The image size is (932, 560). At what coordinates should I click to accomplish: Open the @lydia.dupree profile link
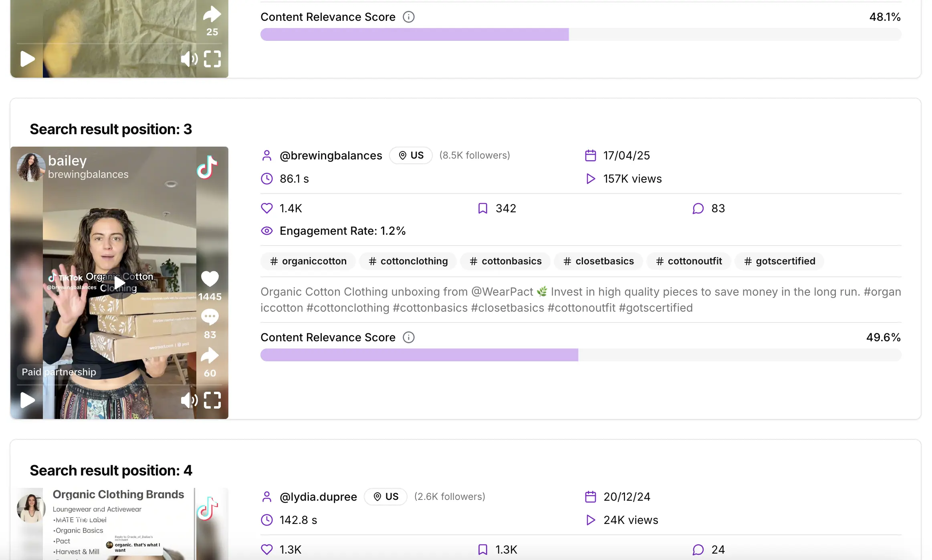(x=318, y=497)
